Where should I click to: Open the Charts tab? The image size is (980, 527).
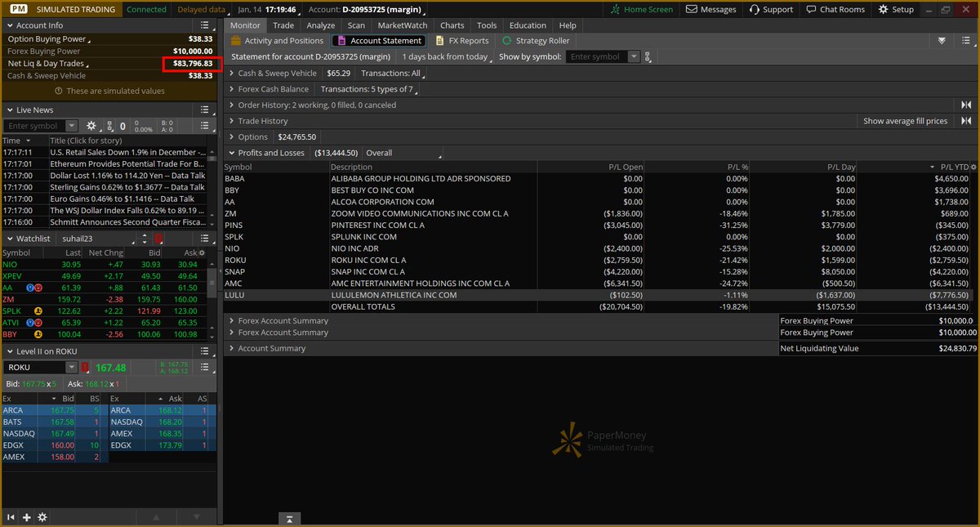coord(452,25)
